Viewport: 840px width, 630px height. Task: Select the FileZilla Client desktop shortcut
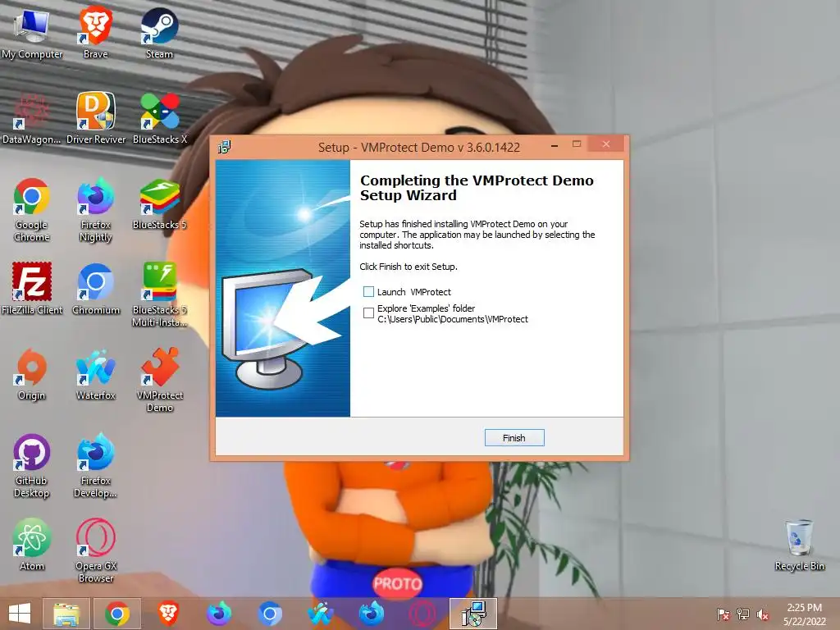(x=32, y=288)
